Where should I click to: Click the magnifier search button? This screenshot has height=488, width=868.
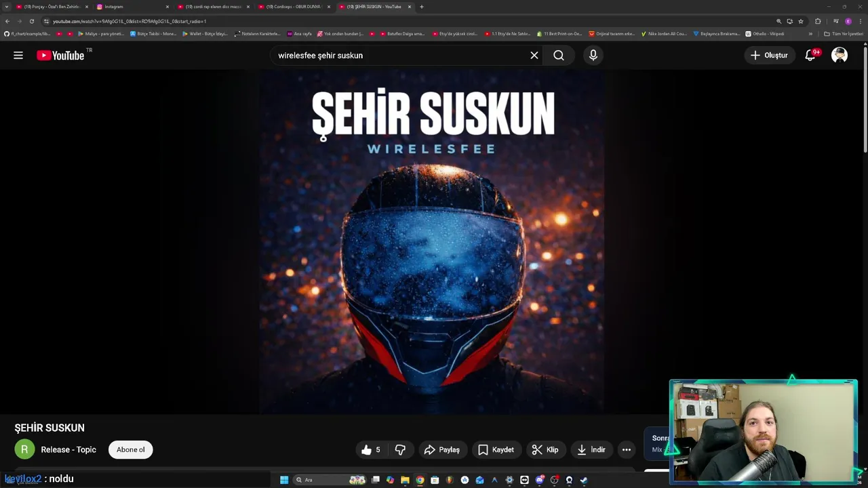point(559,56)
